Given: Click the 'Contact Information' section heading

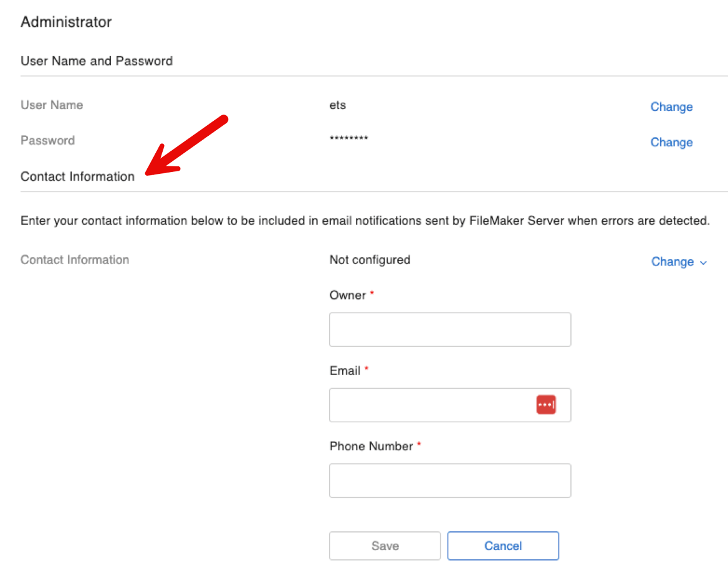Looking at the screenshot, I should point(77,176).
